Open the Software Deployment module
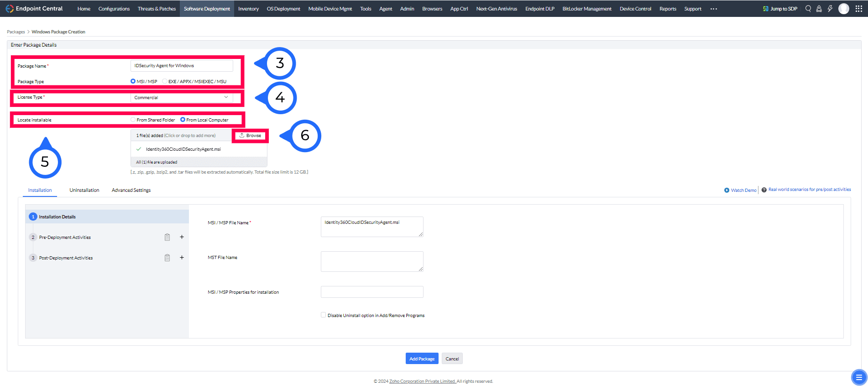Viewport: 868px width, 386px height. coord(207,9)
